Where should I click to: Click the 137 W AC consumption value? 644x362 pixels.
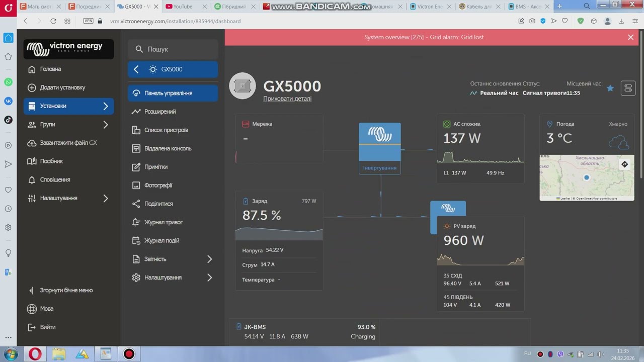point(462,138)
